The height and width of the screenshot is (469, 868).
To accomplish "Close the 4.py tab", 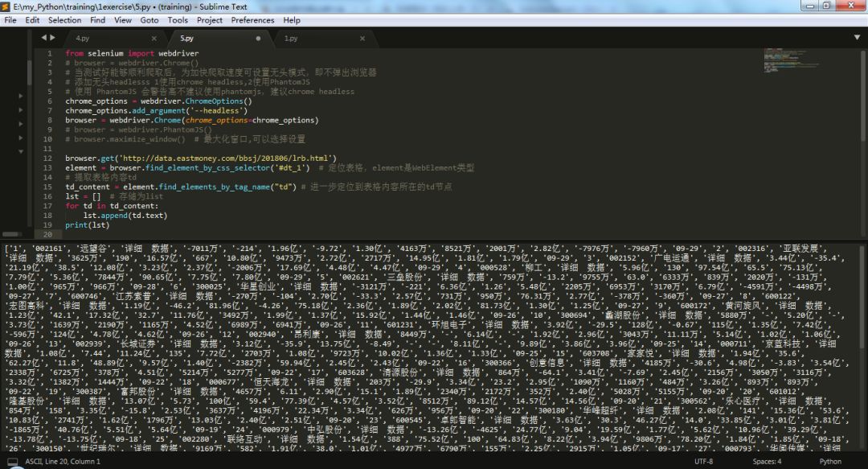I will 154,38.
